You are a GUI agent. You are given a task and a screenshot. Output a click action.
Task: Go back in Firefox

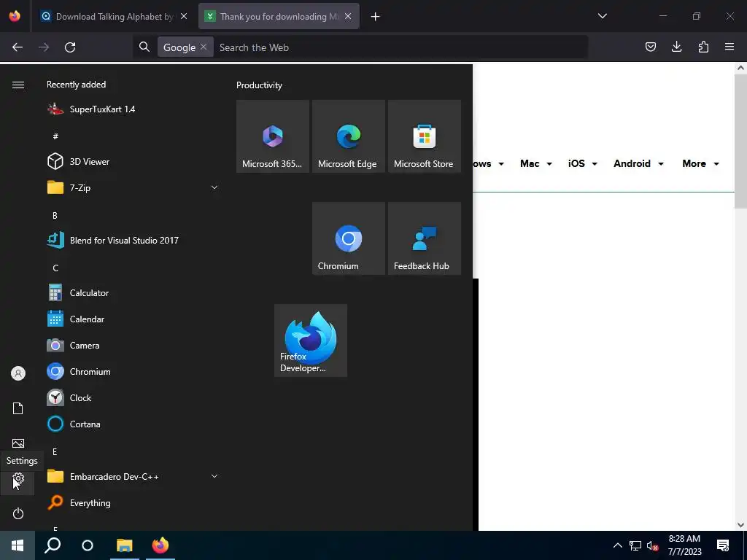pos(18,47)
